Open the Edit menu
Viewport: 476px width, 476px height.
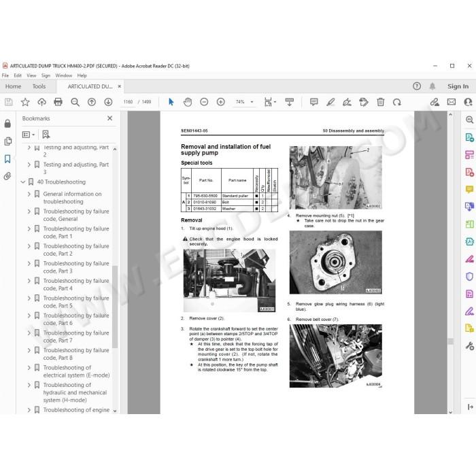tap(18, 75)
